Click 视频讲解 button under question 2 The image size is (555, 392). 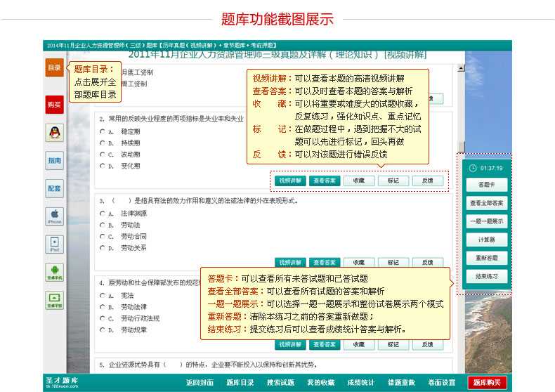(289, 181)
